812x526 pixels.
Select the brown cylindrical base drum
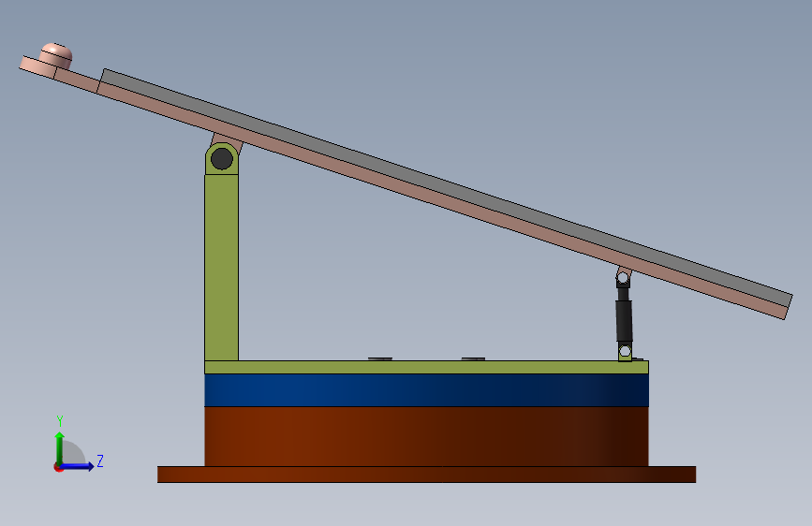pos(426,436)
